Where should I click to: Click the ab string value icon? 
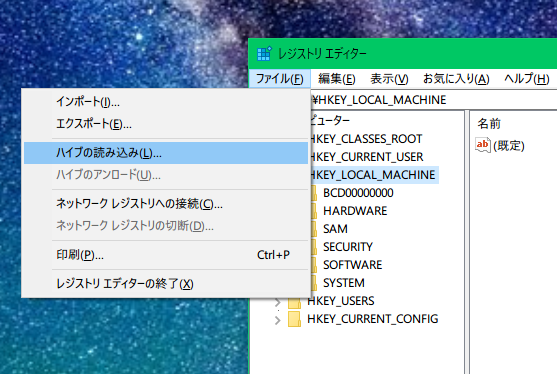[x=482, y=145]
